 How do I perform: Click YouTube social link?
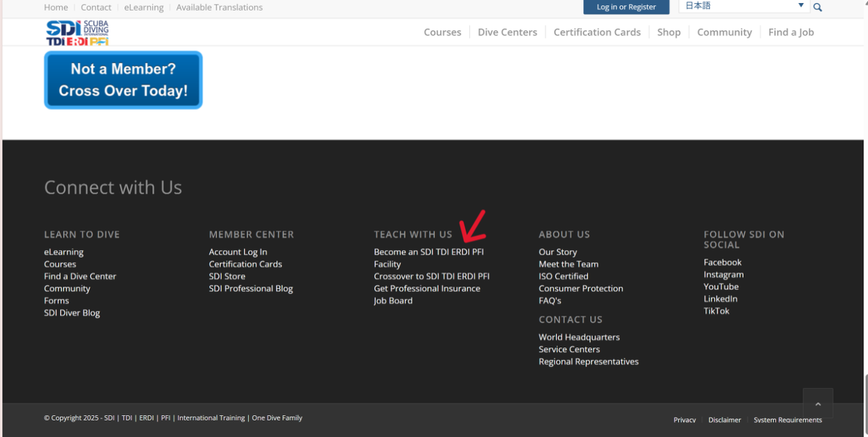(721, 287)
